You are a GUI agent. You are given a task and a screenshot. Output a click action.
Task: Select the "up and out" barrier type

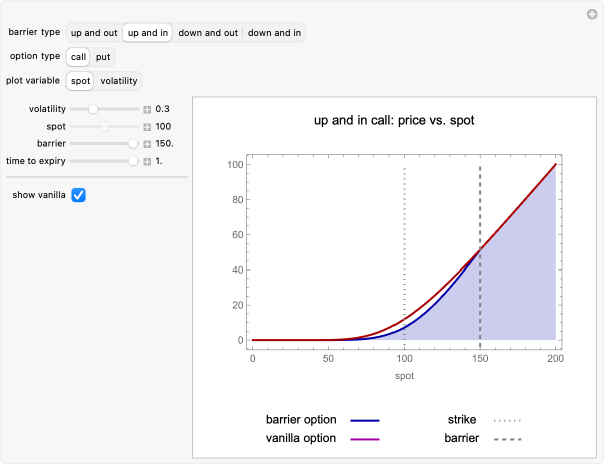click(x=94, y=33)
